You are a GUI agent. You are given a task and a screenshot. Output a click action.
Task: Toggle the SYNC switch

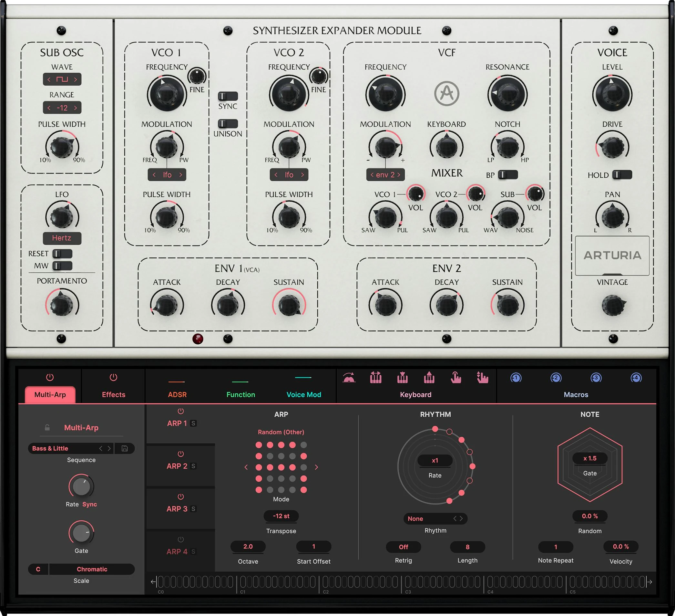point(228,96)
